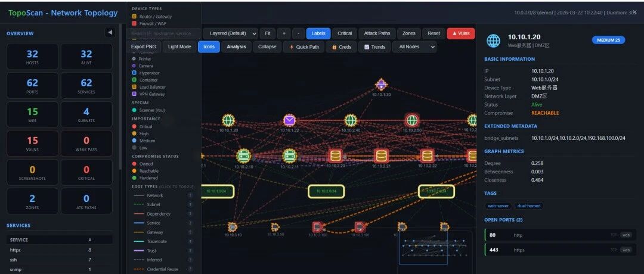Viewport: 644px width, 274px height.
Task: Click the Critical filter button
Action: (x=345, y=33)
